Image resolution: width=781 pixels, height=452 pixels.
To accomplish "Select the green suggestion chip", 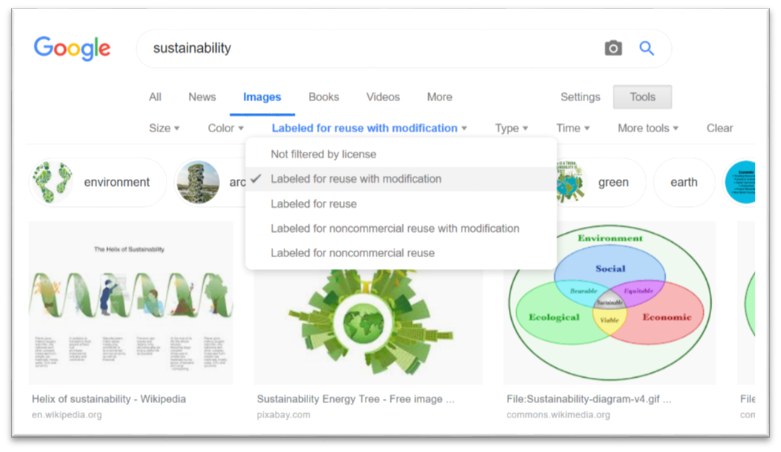I will [x=601, y=182].
